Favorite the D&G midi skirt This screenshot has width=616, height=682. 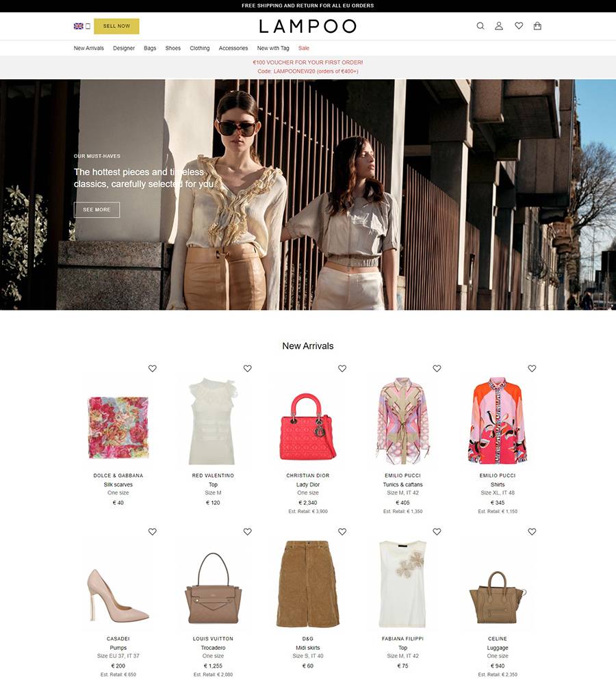tap(342, 532)
